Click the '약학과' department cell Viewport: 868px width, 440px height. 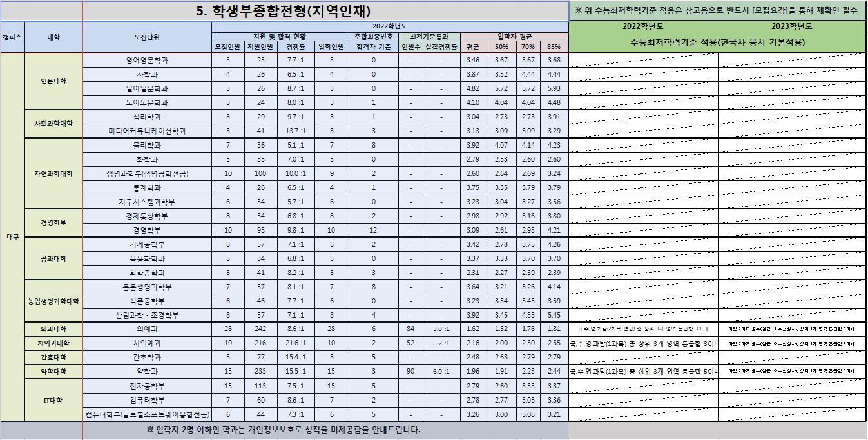(x=147, y=371)
